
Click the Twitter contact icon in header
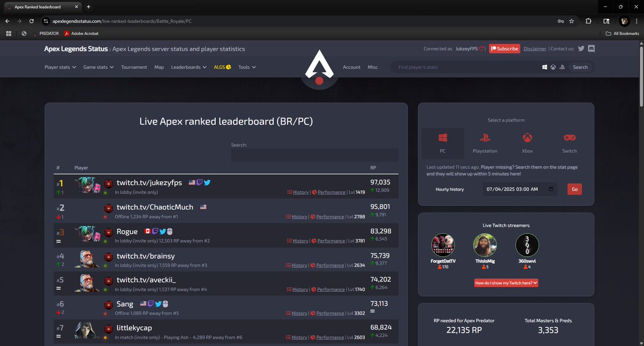[581, 48]
